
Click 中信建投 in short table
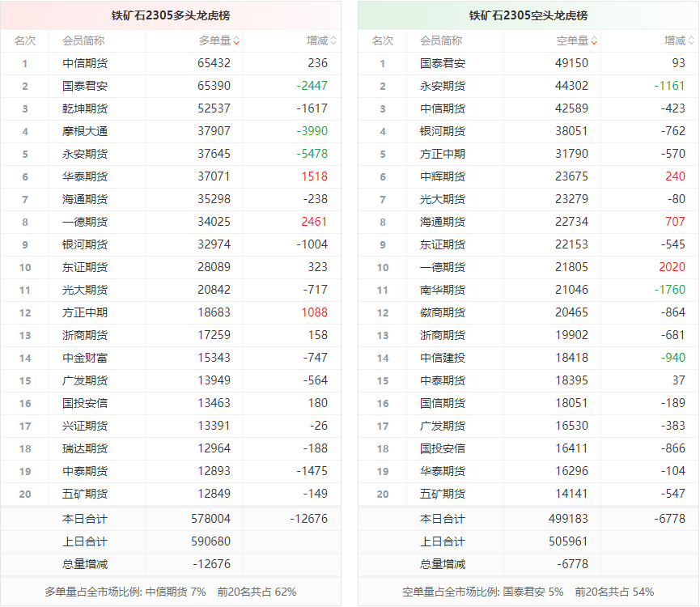coord(442,358)
